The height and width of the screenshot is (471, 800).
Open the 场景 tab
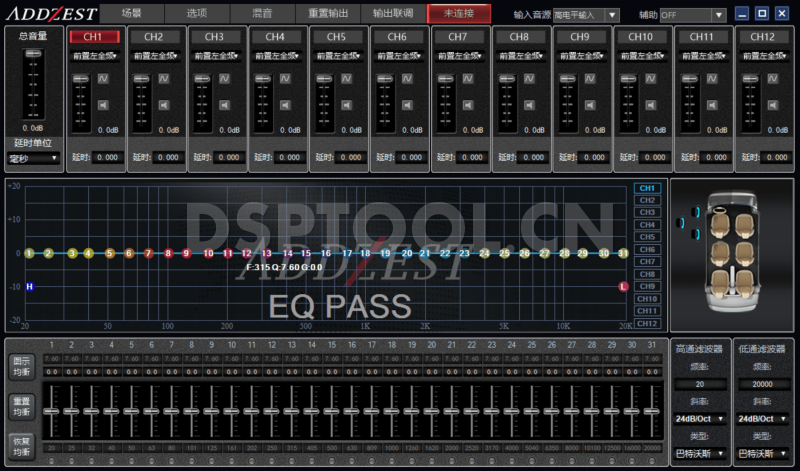132,13
